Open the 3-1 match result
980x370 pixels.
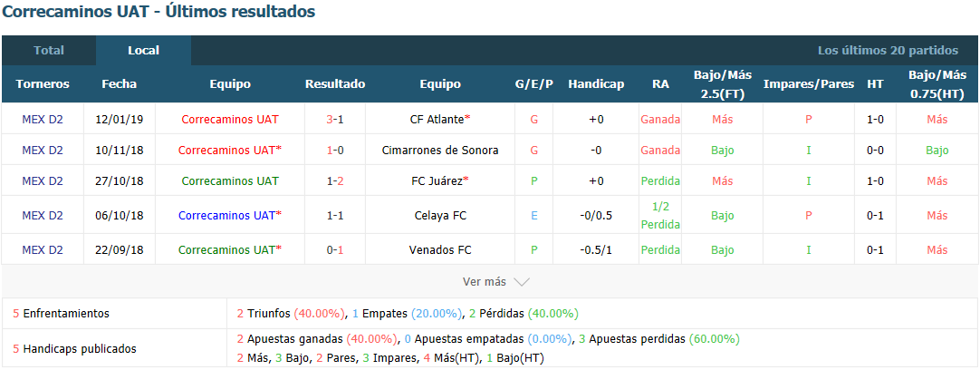335,118
